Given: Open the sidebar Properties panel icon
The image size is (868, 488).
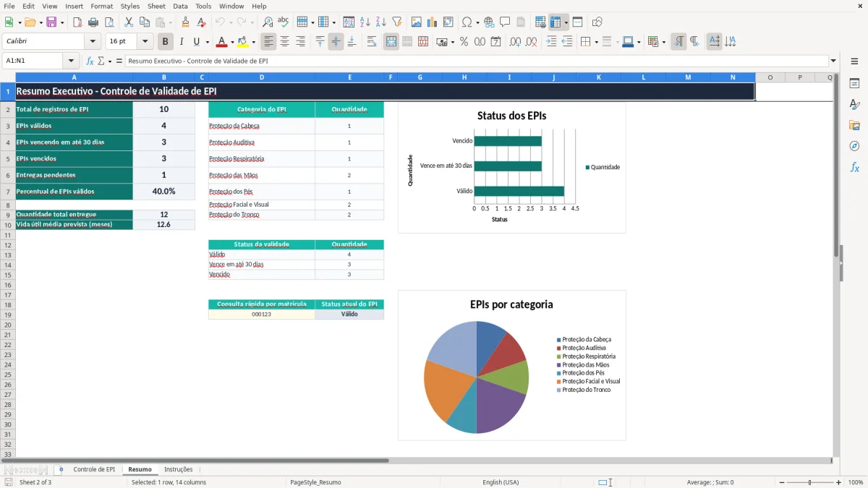Looking at the screenshot, I should 854,83.
